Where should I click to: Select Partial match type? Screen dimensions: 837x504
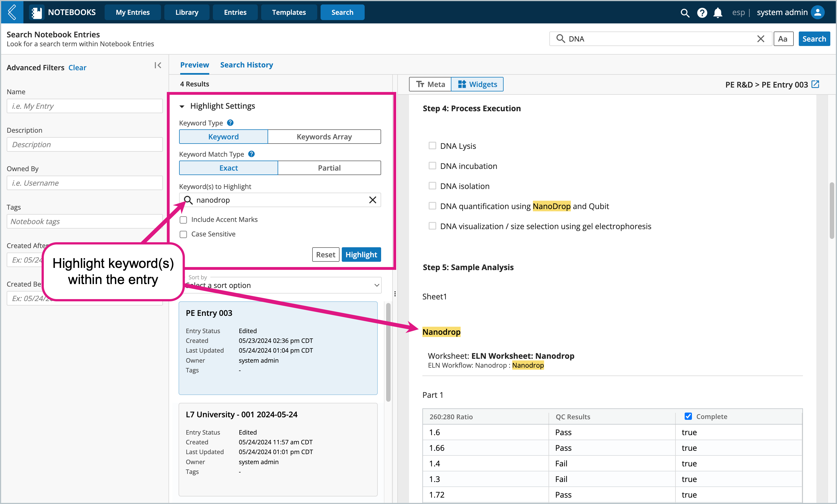pyautogui.click(x=329, y=168)
